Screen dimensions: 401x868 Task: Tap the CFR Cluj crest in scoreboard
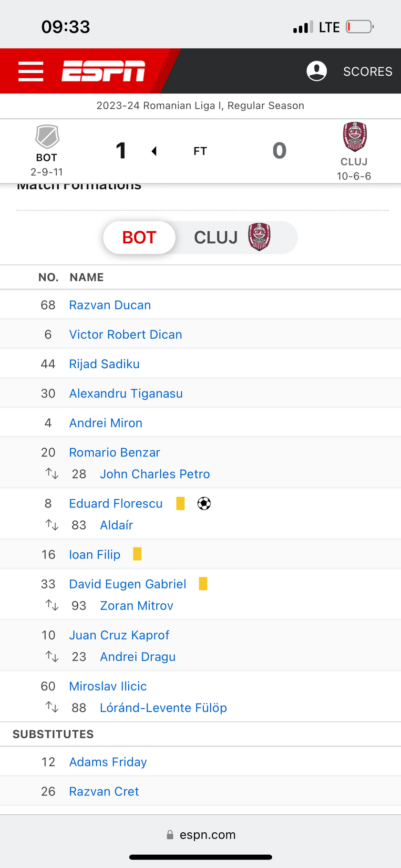[355, 136]
